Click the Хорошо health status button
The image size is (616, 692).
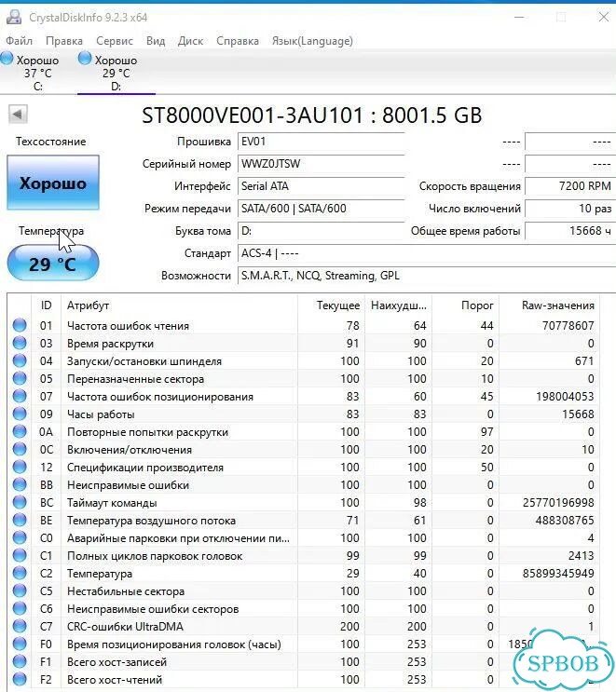(x=53, y=183)
